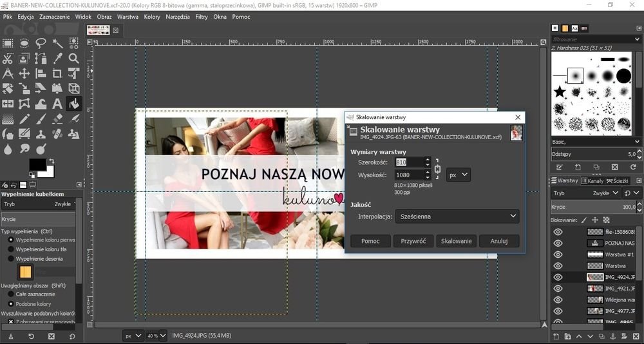Increase Szerokość value with up arrow

pos(428,160)
